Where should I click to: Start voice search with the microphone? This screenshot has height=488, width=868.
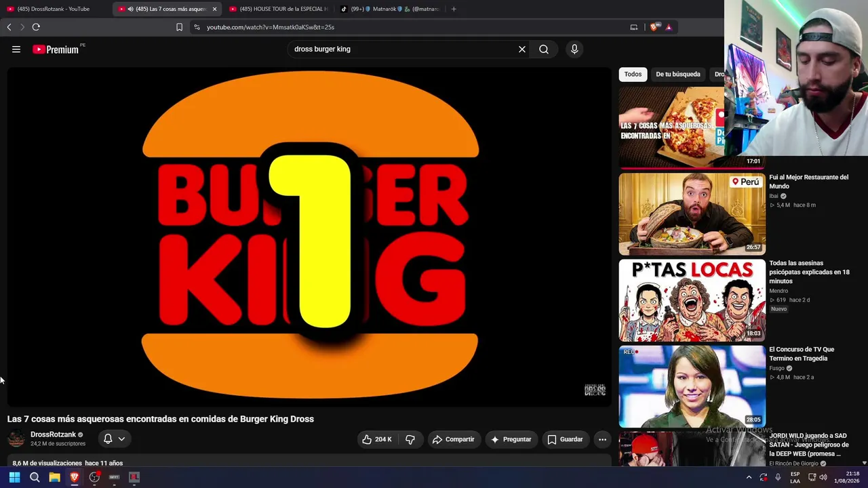coord(574,49)
